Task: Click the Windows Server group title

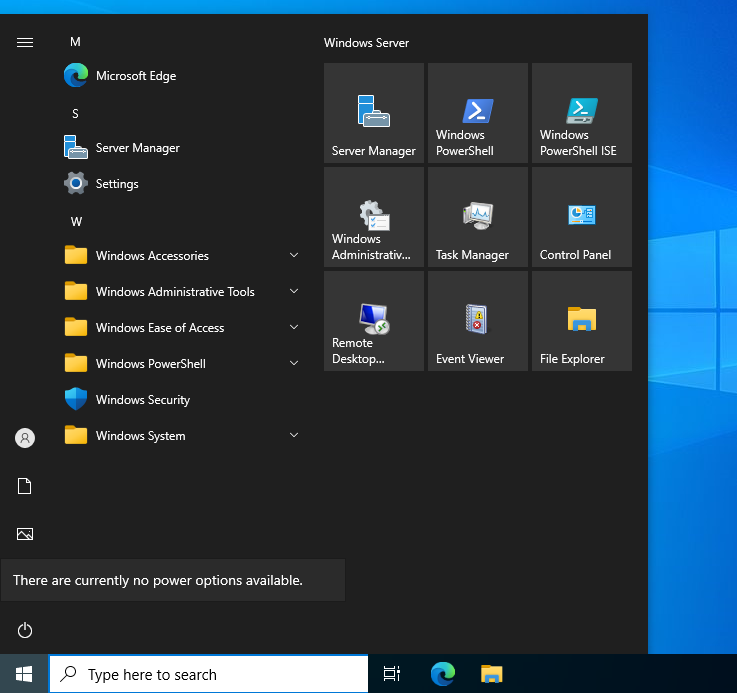Action: 366,43
